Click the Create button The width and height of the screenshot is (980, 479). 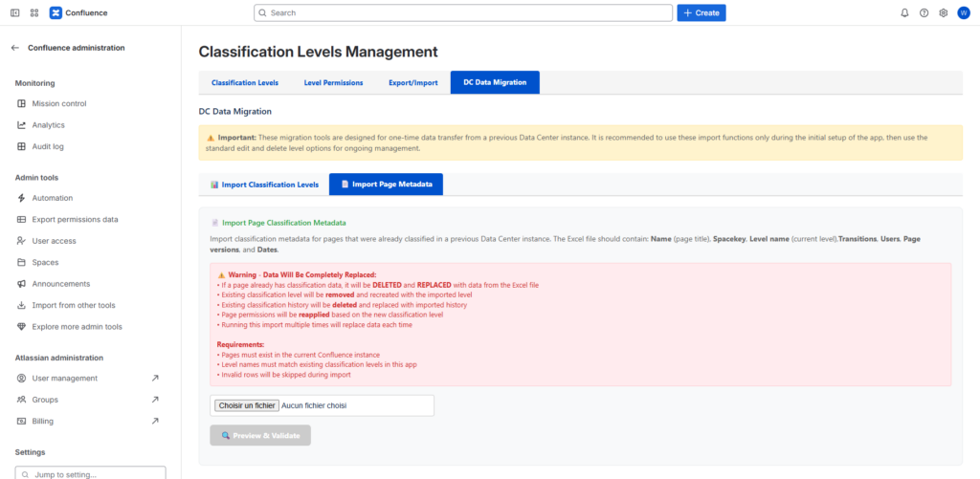[701, 13]
